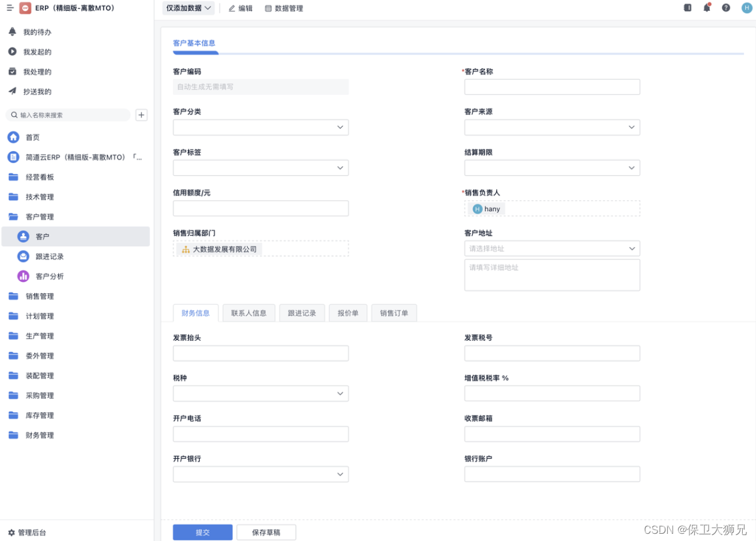
Task: Focus the 发票税号 input field
Action: pos(552,353)
